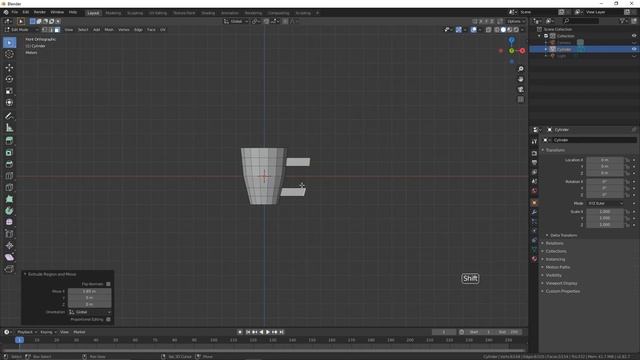Activate the Inset Faces tool
640x360 pixels.
click(x=9, y=153)
